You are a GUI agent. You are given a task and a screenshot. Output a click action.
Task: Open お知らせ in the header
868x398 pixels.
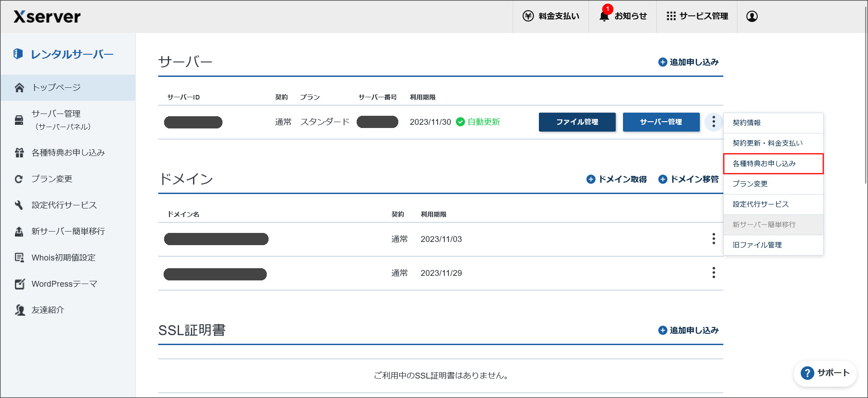[x=623, y=16]
